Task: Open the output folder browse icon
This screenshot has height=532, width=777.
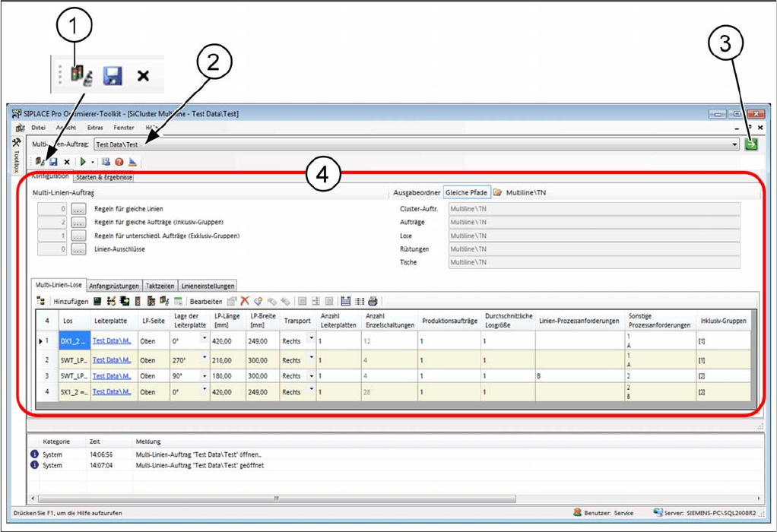Action: (x=497, y=193)
